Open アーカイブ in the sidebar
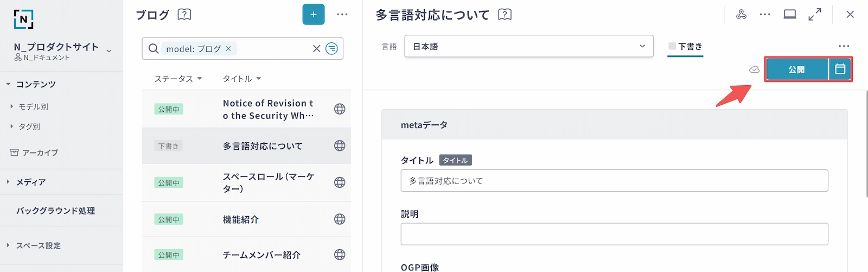 coord(40,153)
